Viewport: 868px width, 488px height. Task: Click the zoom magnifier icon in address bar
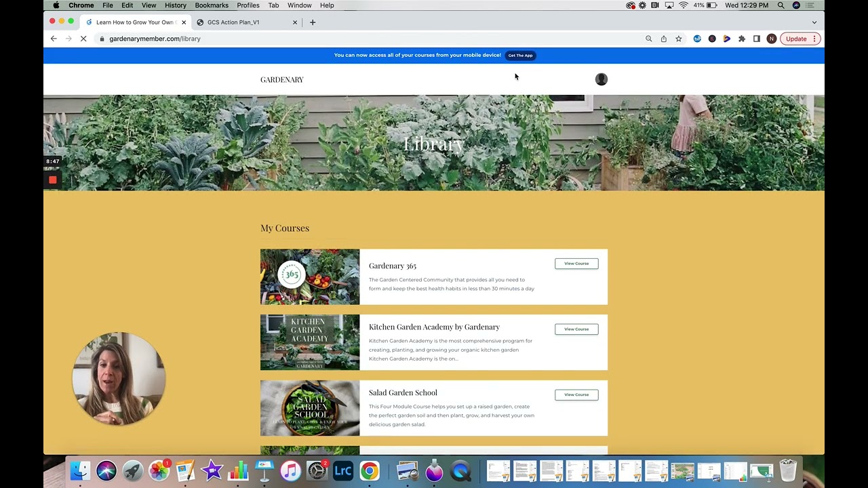pyautogui.click(x=648, y=39)
